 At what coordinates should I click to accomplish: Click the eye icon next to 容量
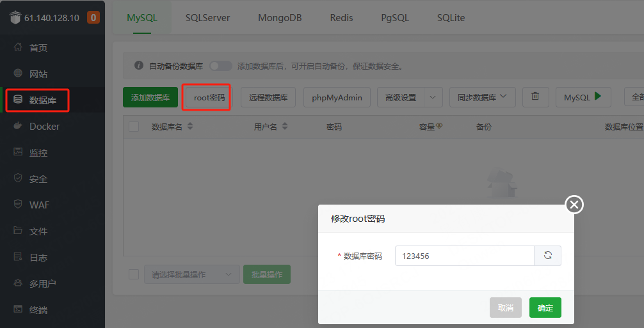[x=439, y=126]
